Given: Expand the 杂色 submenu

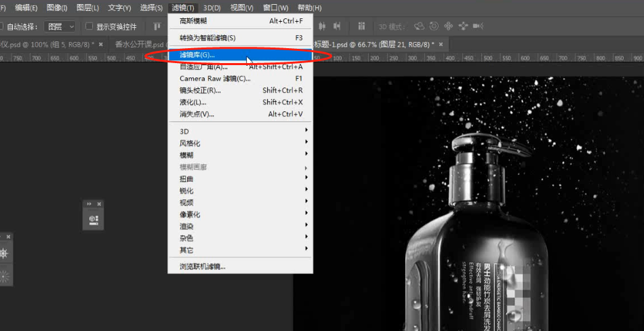Looking at the screenshot, I should [240, 238].
